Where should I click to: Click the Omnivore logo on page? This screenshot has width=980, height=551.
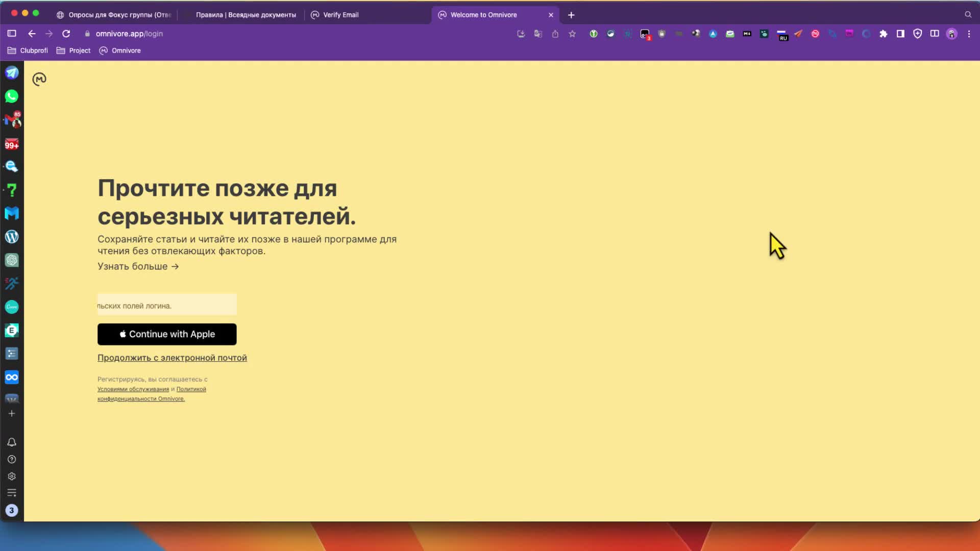pos(39,79)
